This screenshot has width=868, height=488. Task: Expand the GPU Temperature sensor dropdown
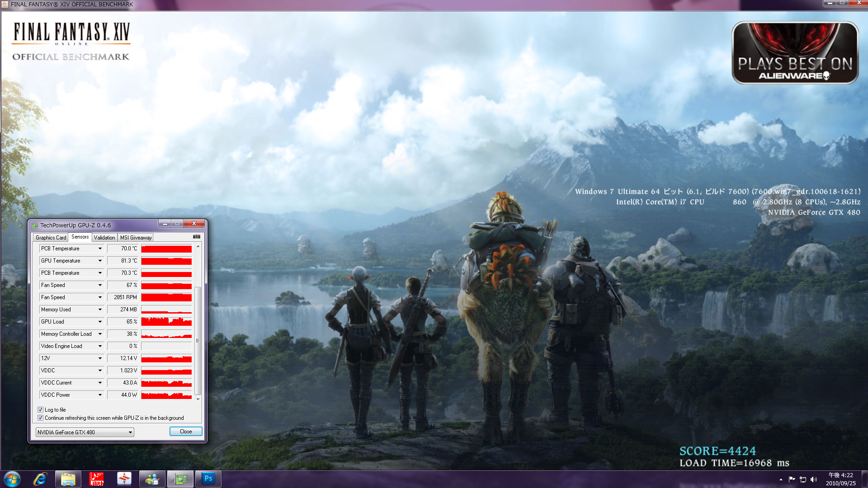point(100,261)
